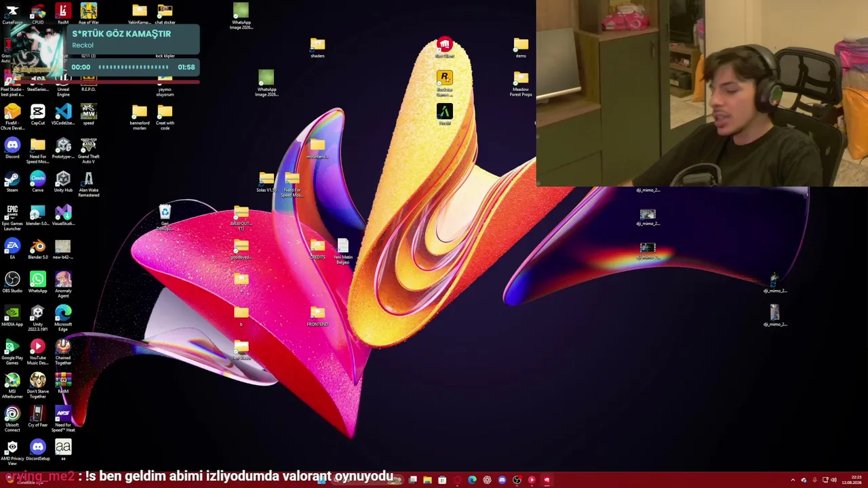Open the CapCut desktop shortcut
The image size is (868, 488).
coord(37,115)
